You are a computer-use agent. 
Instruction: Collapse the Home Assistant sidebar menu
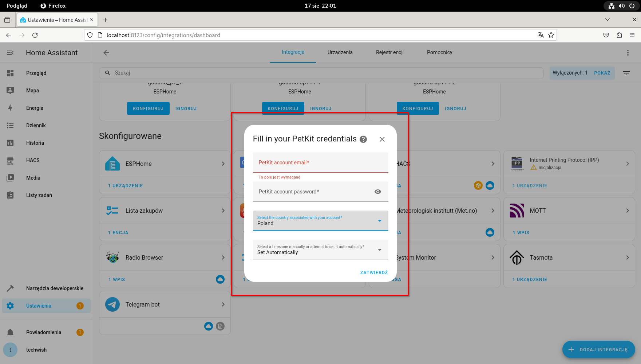click(x=10, y=53)
